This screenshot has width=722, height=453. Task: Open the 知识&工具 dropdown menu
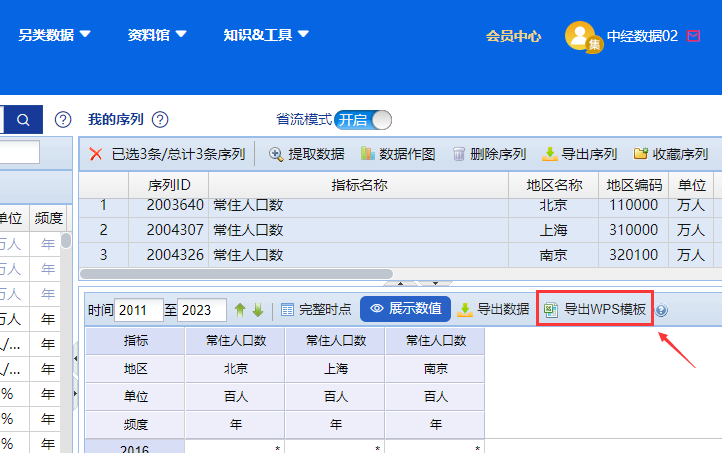266,35
